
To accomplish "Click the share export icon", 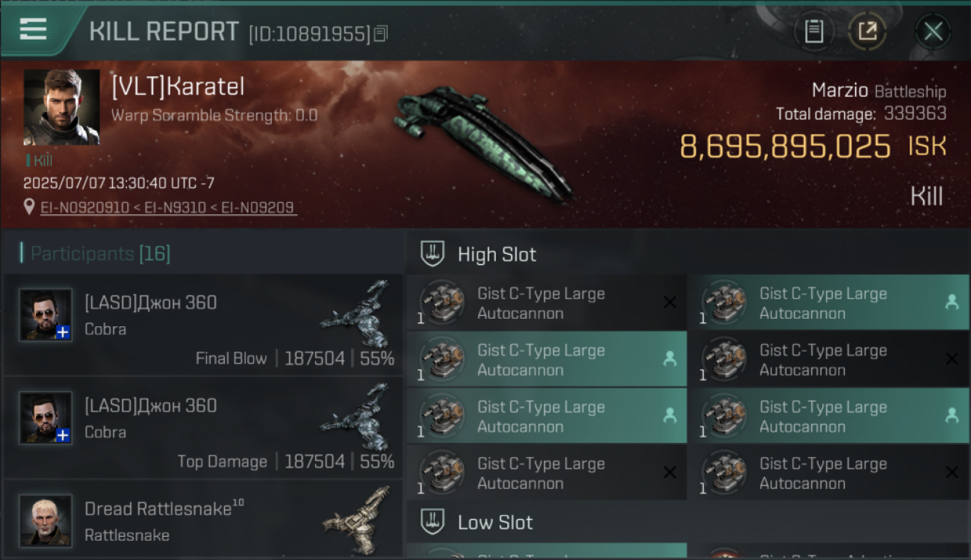I will click(x=867, y=31).
